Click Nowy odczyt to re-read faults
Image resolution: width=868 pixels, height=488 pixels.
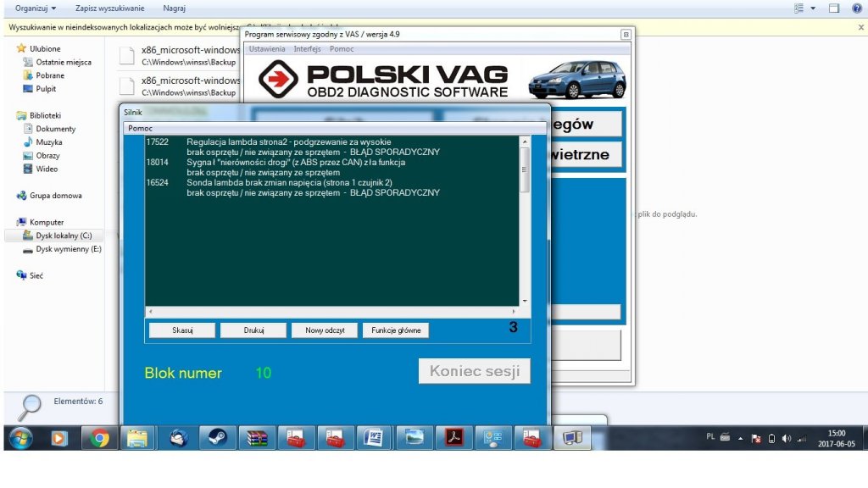[x=325, y=330]
